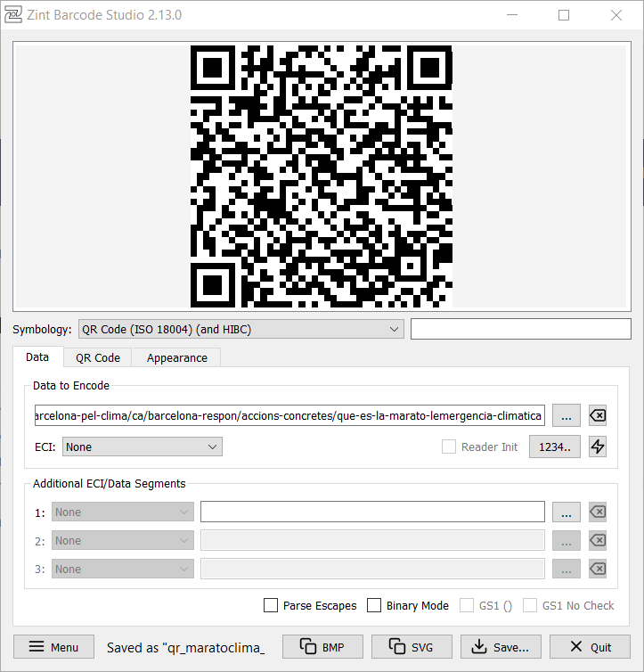Open sequence dialog with 1234.. button
The image size is (644, 672).
click(554, 447)
